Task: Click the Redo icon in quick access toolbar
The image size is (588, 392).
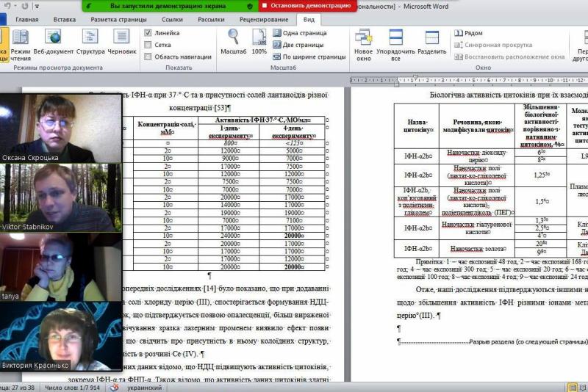Action: [25, 6]
